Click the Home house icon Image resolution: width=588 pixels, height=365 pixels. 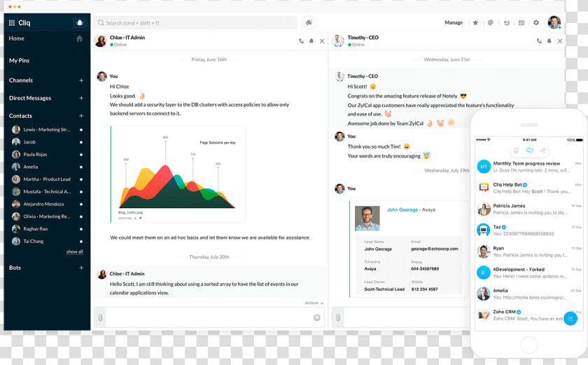(x=79, y=39)
